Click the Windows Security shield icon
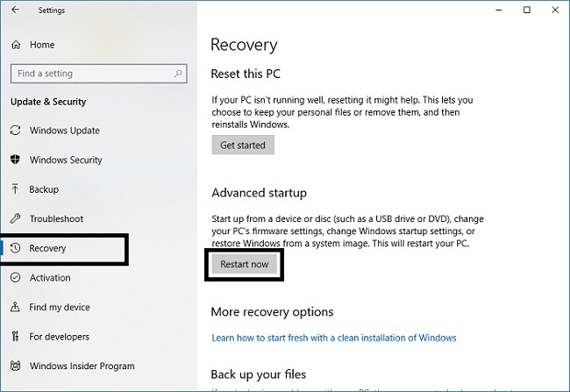 click(15, 160)
